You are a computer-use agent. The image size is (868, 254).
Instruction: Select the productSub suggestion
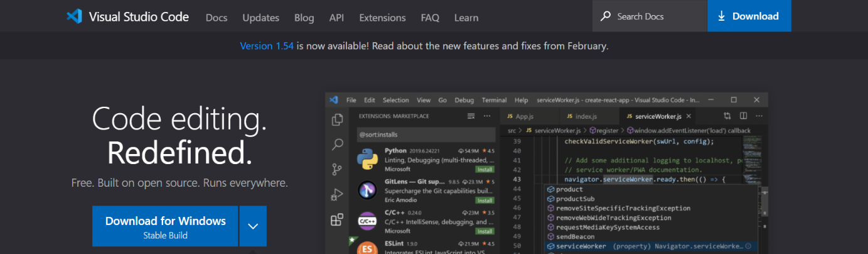point(651,199)
